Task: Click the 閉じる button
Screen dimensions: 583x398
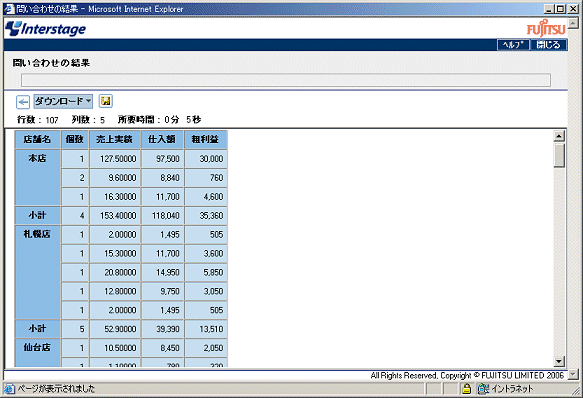Action: coord(548,45)
